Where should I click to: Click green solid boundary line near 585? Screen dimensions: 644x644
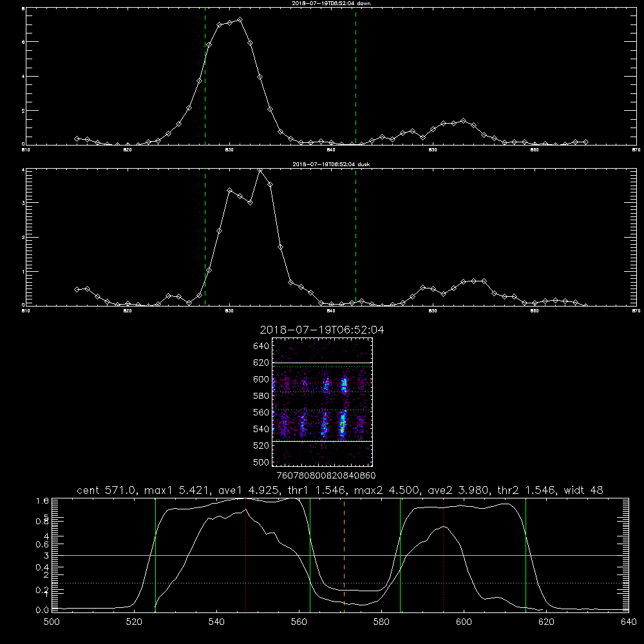point(401,555)
